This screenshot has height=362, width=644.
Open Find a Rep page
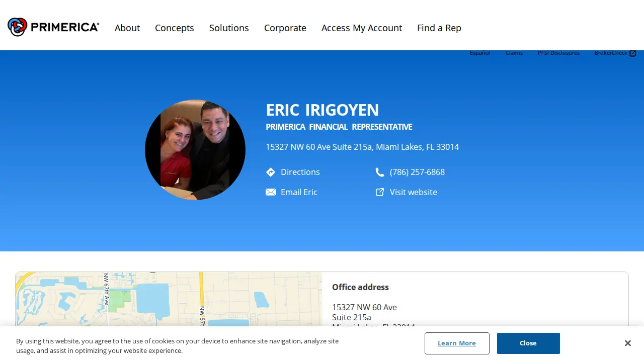(439, 28)
